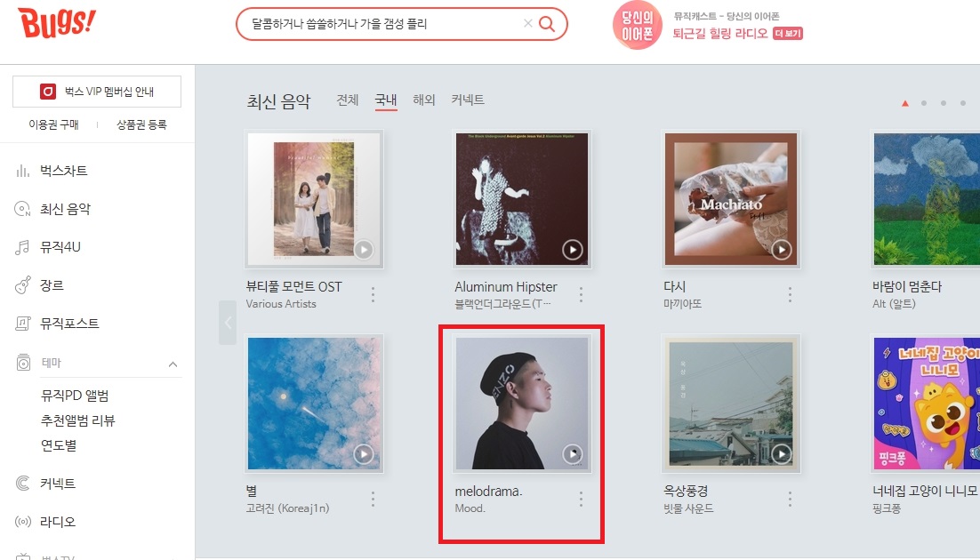980x560 pixels.
Task: Open the 이용권 구매 link
Action: 53,124
